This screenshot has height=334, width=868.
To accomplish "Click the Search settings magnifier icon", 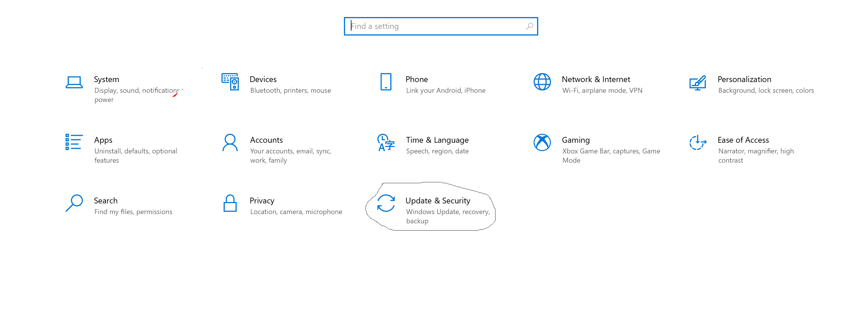I will (74, 203).
